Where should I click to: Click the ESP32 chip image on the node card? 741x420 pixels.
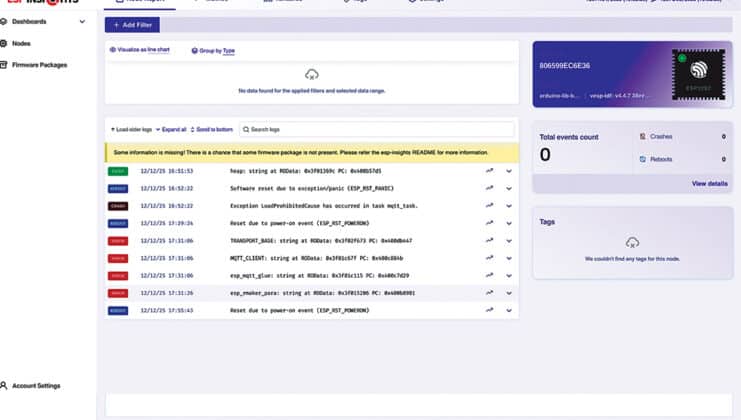[698, 74]
